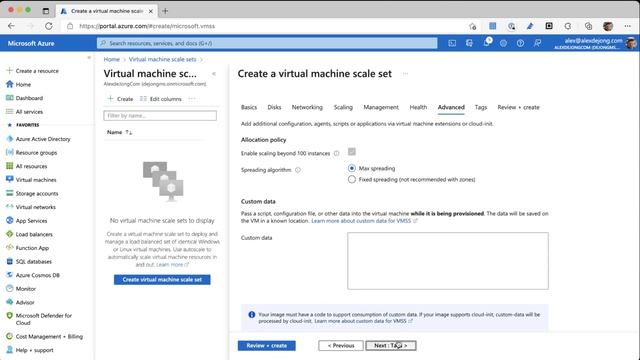Collapse the Azure sidebar menu

(89, 58)
